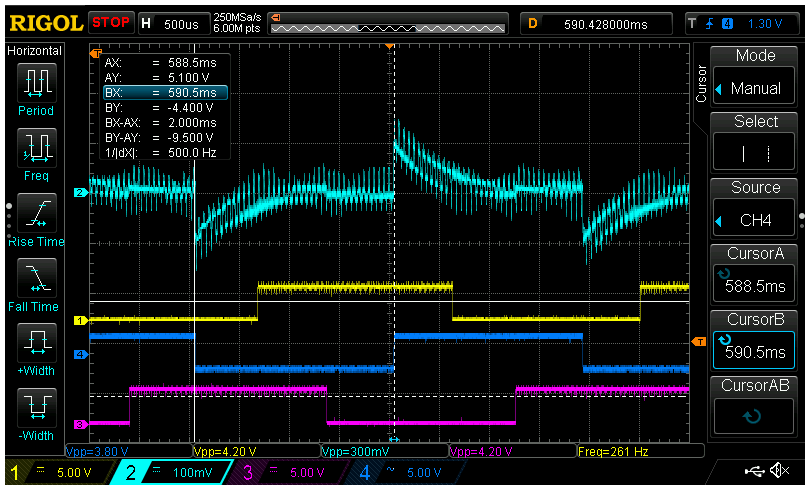
Task: Click the channel 1 yellow ground marker
Action: point(81,321)
